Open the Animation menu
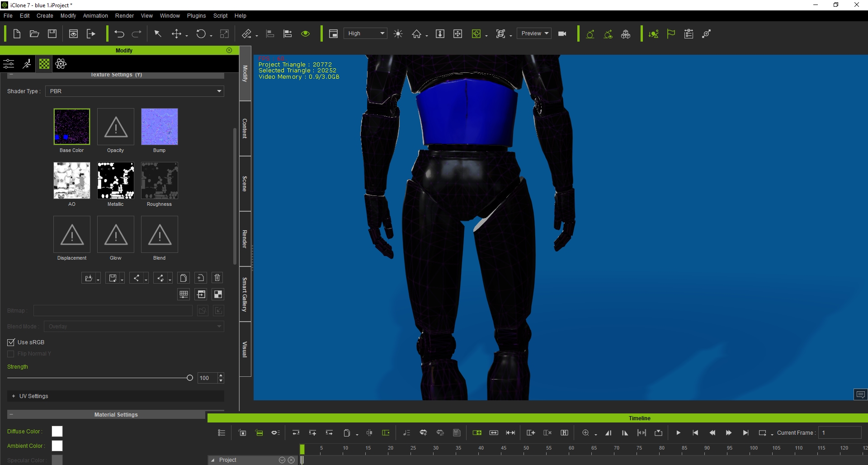Viewport: 868px width, 465px height. pyautogui.click(x=95, y=16)
